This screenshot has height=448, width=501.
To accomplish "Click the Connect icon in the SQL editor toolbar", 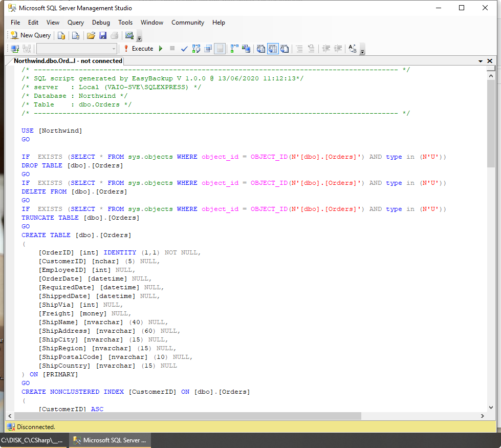I will click(15, 49).
